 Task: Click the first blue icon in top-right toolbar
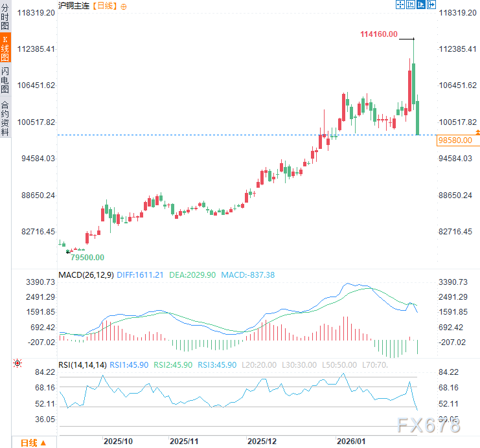coord(400,5)
